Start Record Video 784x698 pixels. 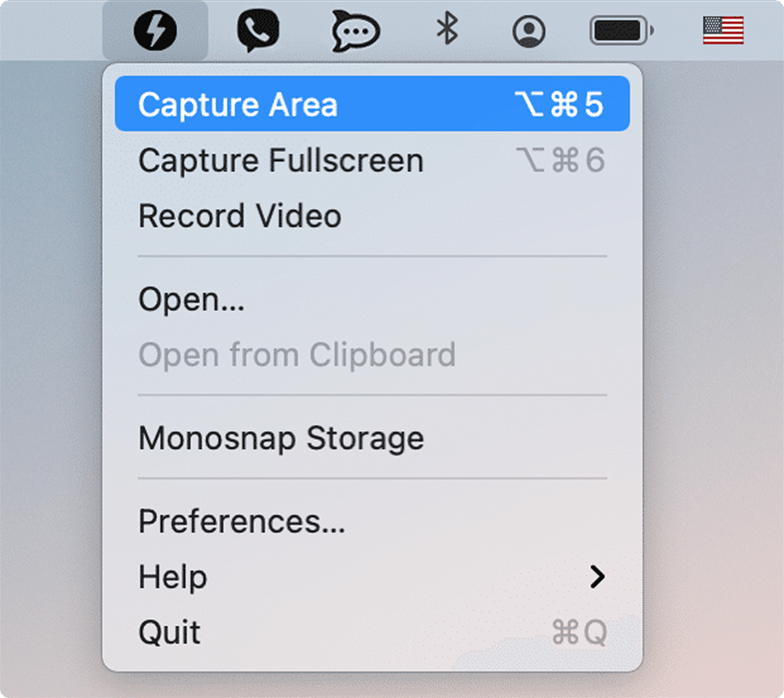coord(240,216)
